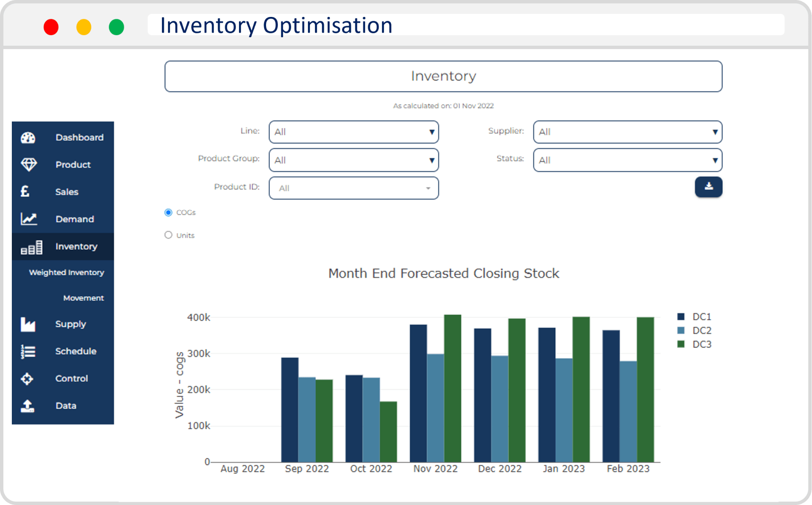Screen dimensions: 812x505
Task: Open the Product Group dropdown
Action: click(x=354, y=160)
